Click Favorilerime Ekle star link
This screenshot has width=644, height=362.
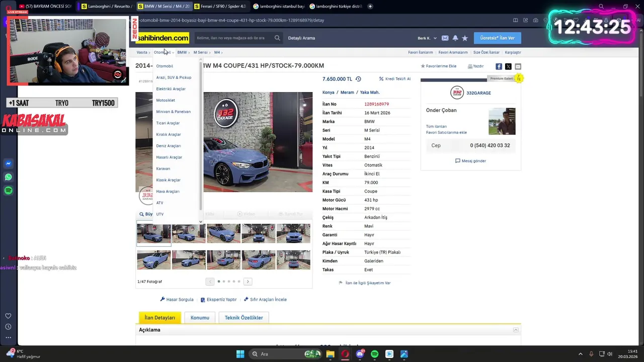coord(438,66)
